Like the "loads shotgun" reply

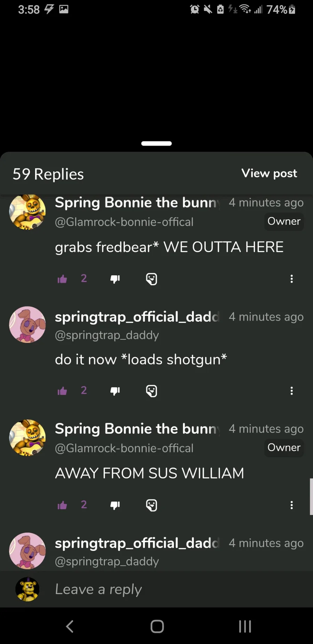click(x=62, y=391)
